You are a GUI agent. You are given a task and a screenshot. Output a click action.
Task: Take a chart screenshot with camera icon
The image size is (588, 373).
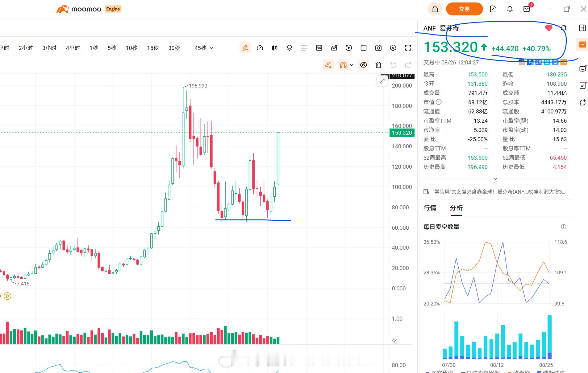pyautogui.click(x=378, y=48)
